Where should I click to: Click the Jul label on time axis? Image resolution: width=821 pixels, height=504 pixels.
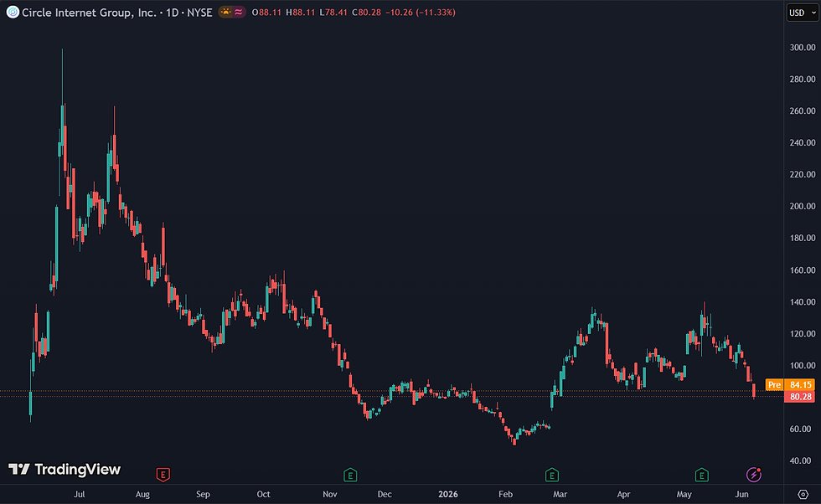click(x=79, y=494)
